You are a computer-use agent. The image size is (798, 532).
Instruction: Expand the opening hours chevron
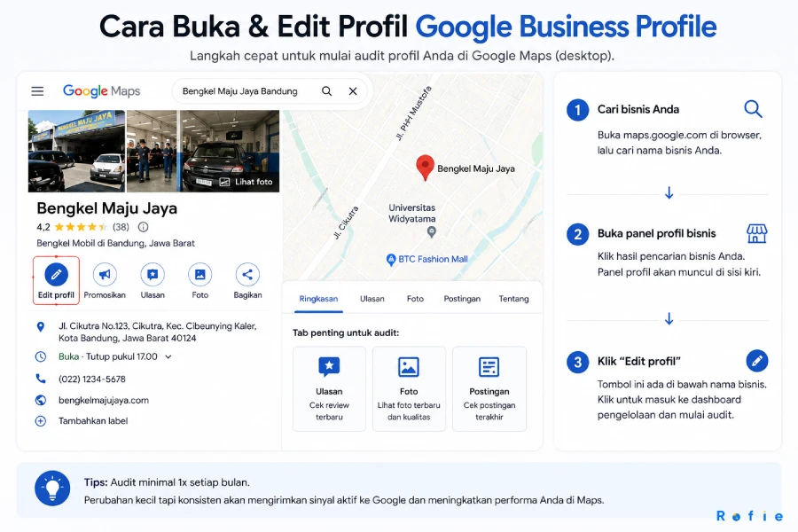pos(168,356)
